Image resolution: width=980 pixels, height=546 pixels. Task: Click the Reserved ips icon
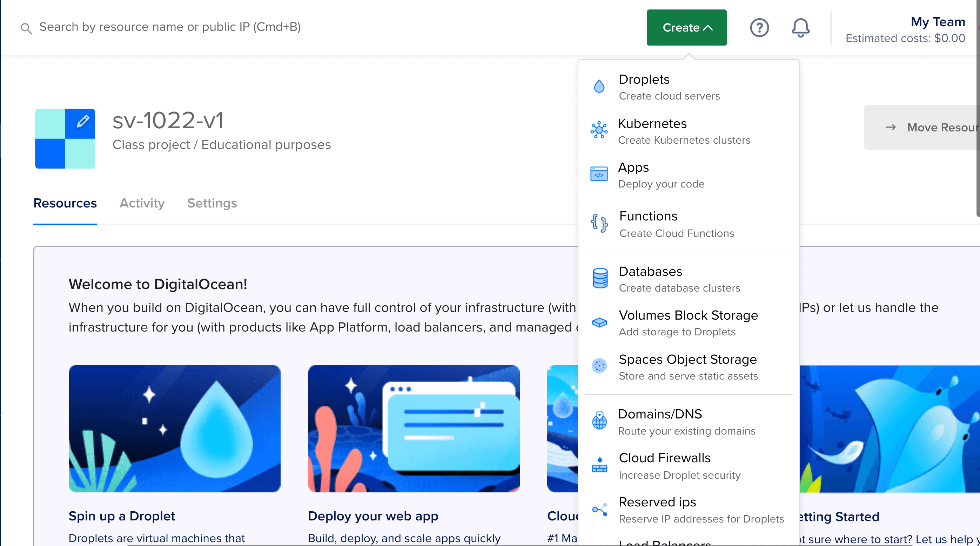(x=599, y=510)
